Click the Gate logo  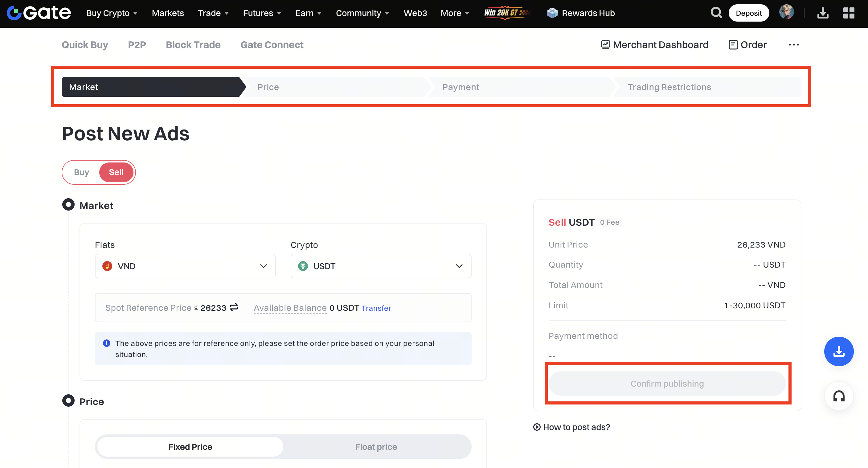[39, 13]
